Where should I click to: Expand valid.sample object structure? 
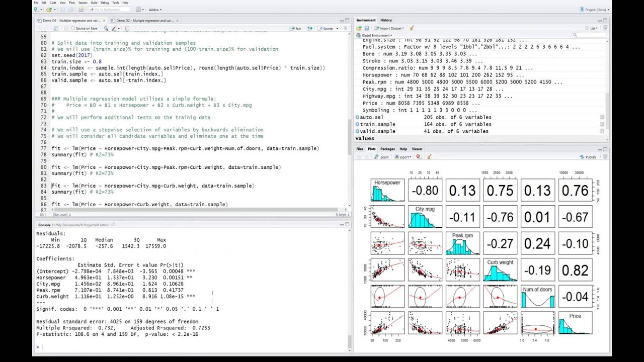tap(358, 131)
